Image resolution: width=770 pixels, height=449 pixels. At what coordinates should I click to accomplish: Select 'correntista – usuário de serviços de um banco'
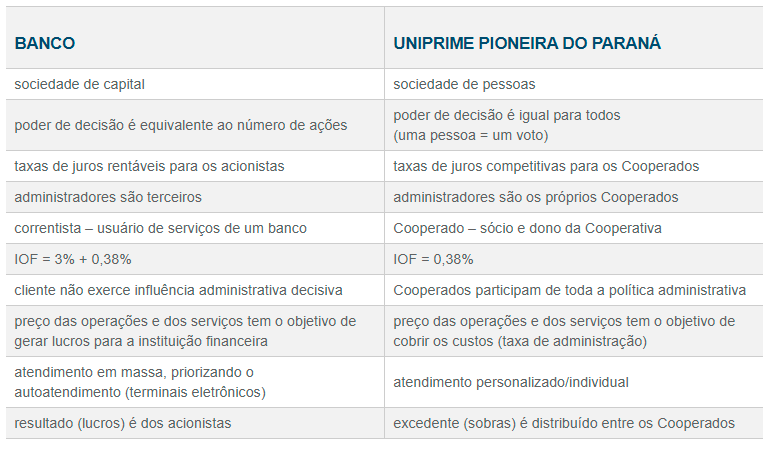pyautogui.click(x=161, y=228)
